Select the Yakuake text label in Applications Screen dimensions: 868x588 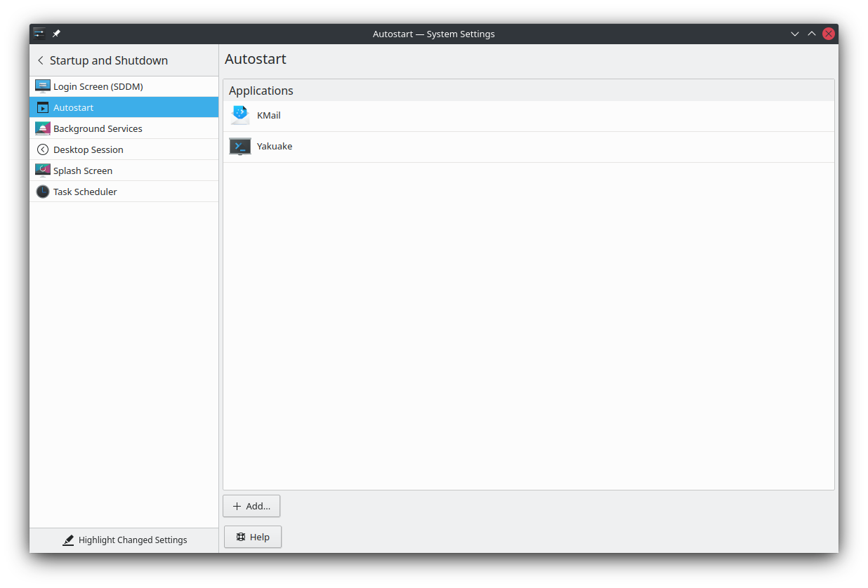click(x=275, y=147)
